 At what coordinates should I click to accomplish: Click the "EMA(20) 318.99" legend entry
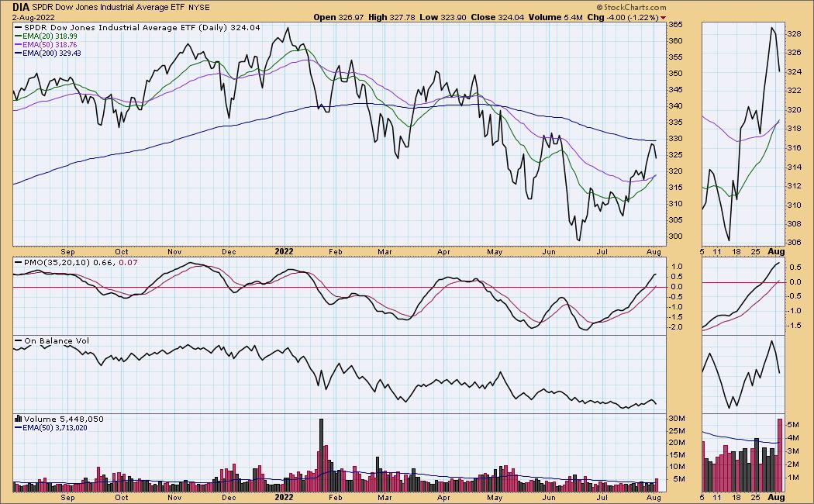tap(50, 36)
